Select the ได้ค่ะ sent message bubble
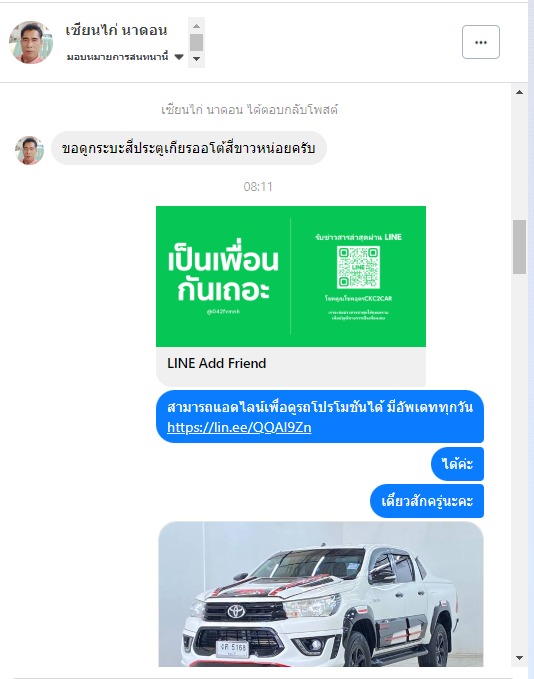The image size is (534, 679). pos(457,464)
